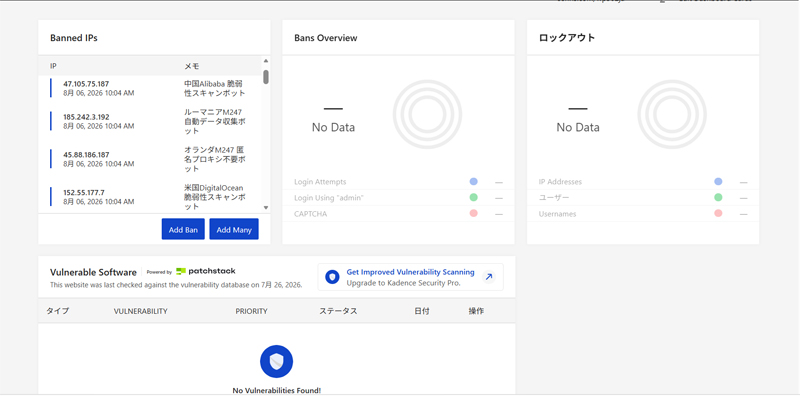Click the shield icon in upgrade banner

[x=333, y=277]
